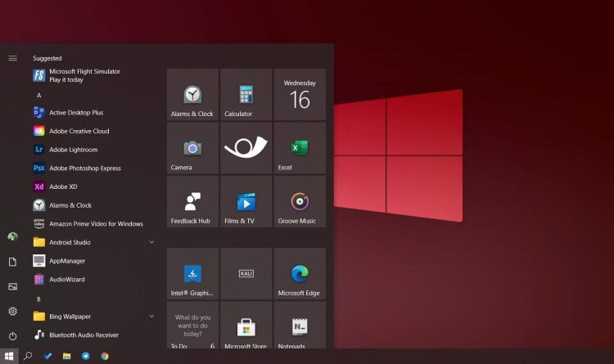
Task: Expand the Start menu hamburger button
Action: pos(12,58)
